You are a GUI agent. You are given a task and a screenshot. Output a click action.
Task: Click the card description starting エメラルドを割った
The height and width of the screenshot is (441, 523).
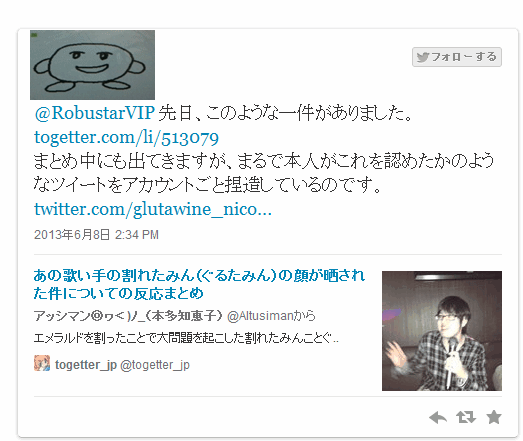point(186,338)
